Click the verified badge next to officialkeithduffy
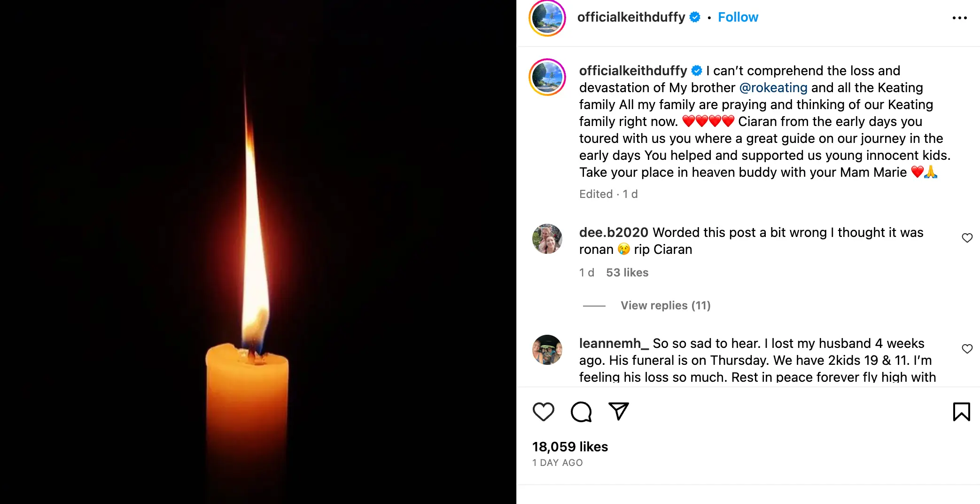 point(694,17)
